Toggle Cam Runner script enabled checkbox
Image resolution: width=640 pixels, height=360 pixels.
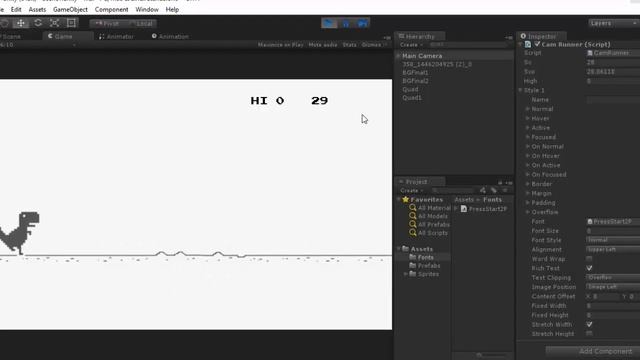click(x=537, y=44)
